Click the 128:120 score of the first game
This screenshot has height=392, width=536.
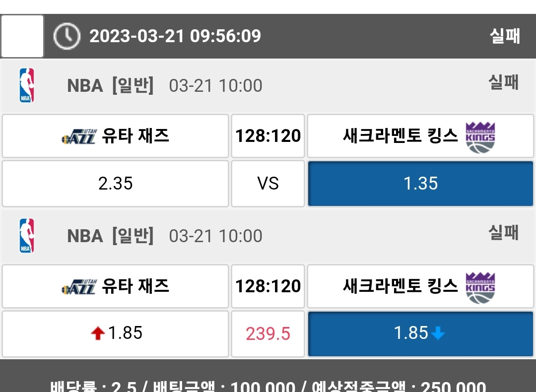[268, 136]
